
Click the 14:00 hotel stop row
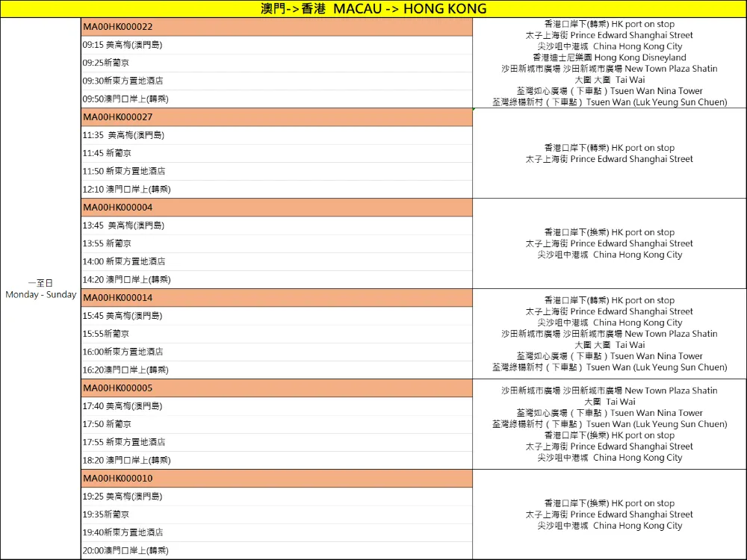(x=277, y=262)
